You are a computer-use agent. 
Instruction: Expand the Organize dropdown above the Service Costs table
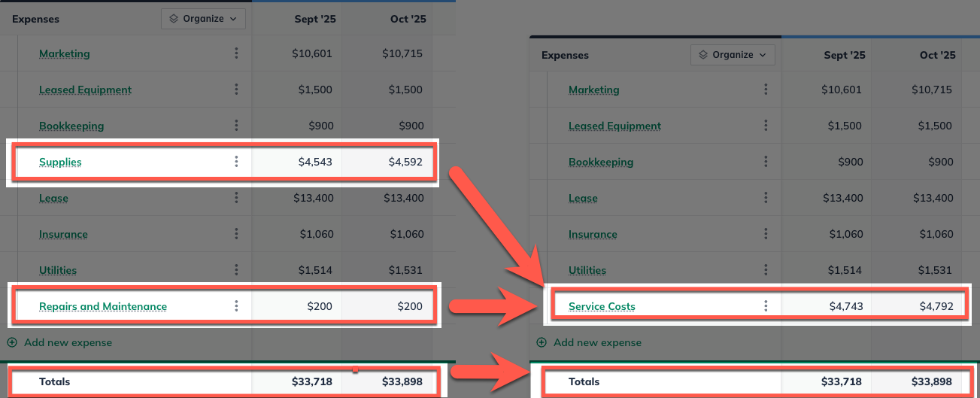733,55
